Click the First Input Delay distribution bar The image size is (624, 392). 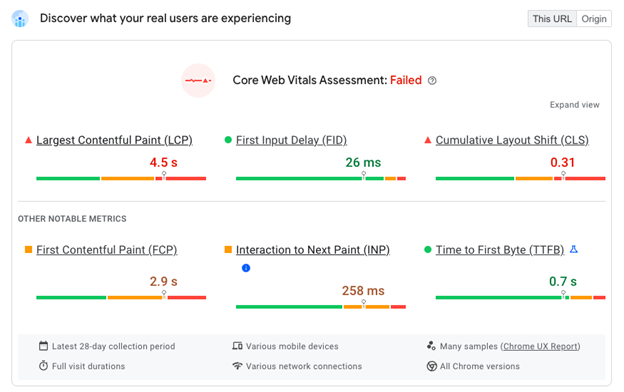(321, 178)
